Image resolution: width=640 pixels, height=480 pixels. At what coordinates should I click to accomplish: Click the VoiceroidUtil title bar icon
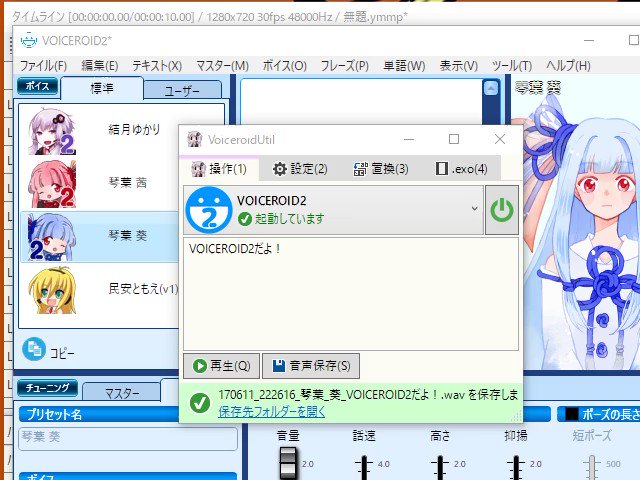click(194, 139)
